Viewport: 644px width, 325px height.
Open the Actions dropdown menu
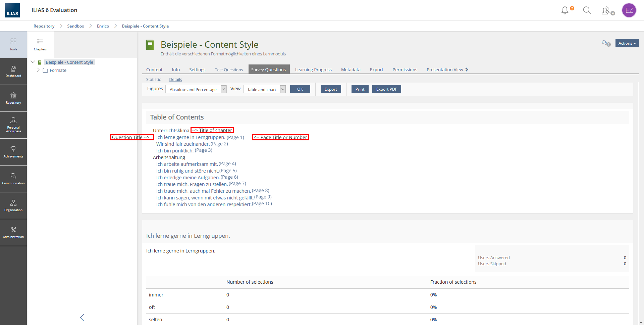(x=627, y=43)
